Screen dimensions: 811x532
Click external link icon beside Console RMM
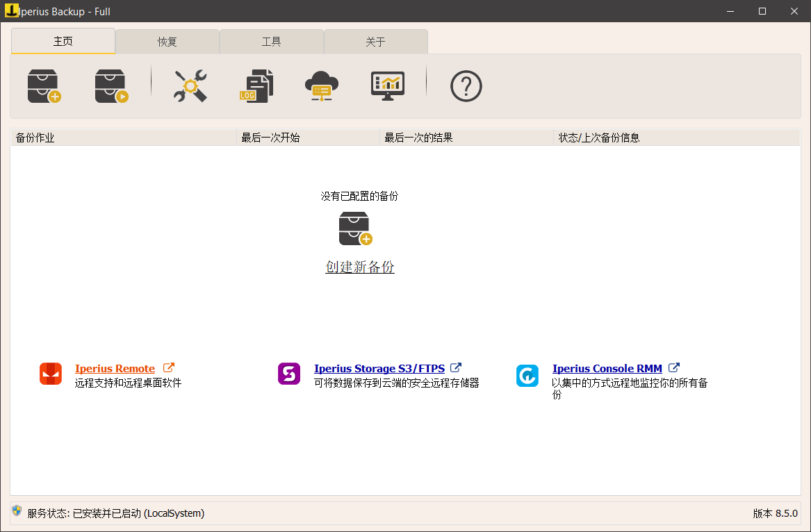pos(674,367)
